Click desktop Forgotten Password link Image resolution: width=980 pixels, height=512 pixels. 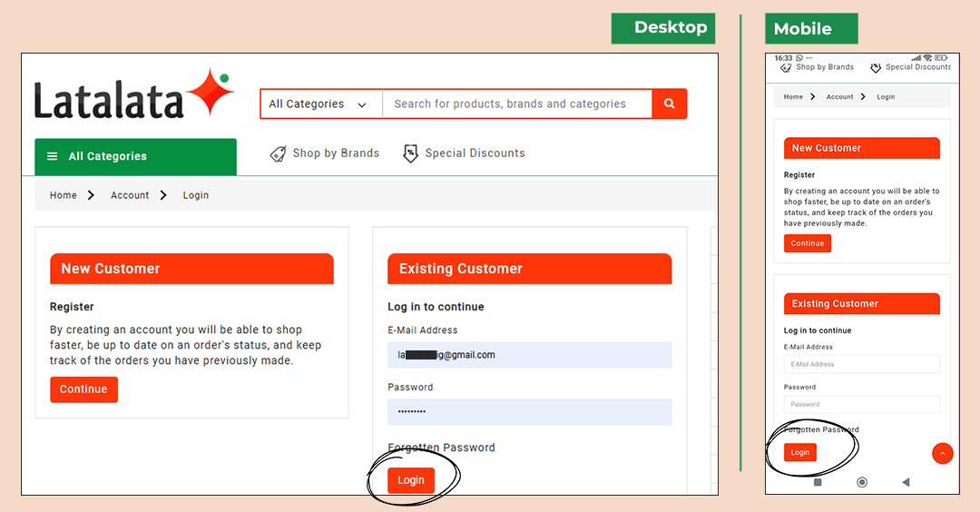coord(441,448)
